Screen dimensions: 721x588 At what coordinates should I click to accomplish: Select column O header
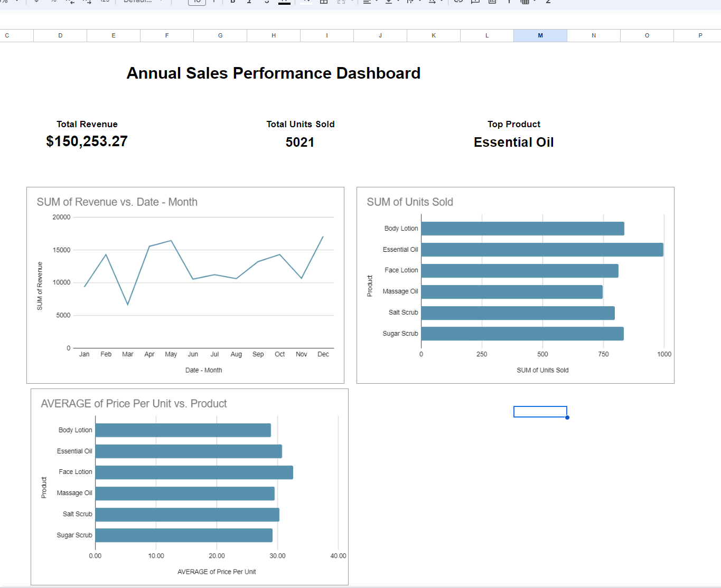647,35
